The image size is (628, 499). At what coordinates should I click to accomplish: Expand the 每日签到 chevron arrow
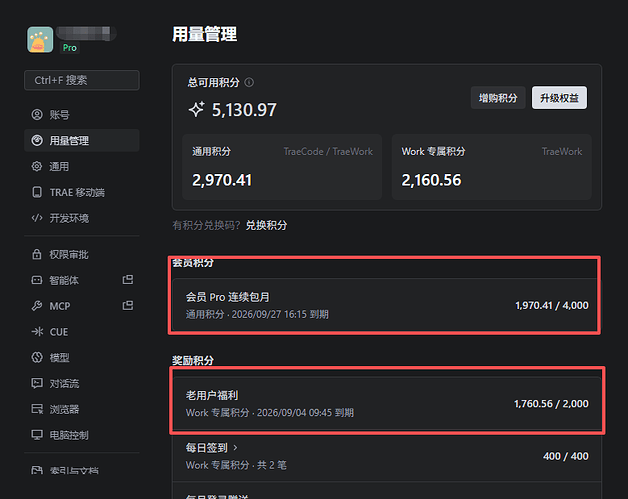click(236, 447)
